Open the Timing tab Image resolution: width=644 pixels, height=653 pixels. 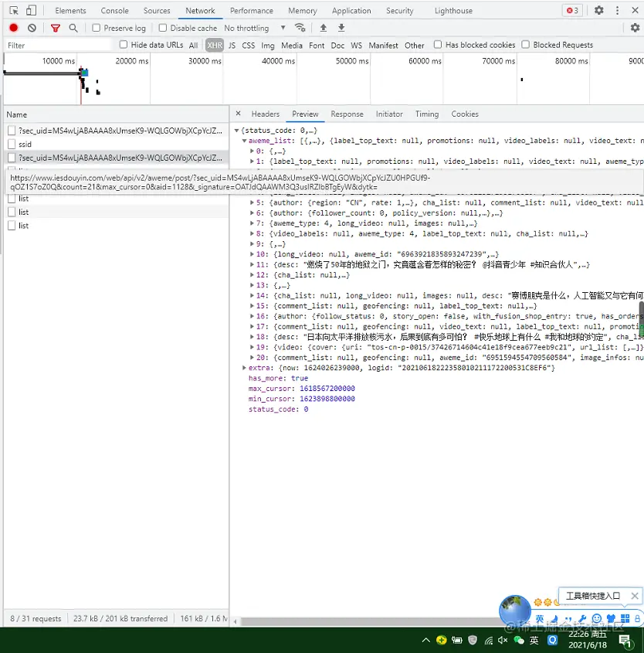(x=427, y=114)
